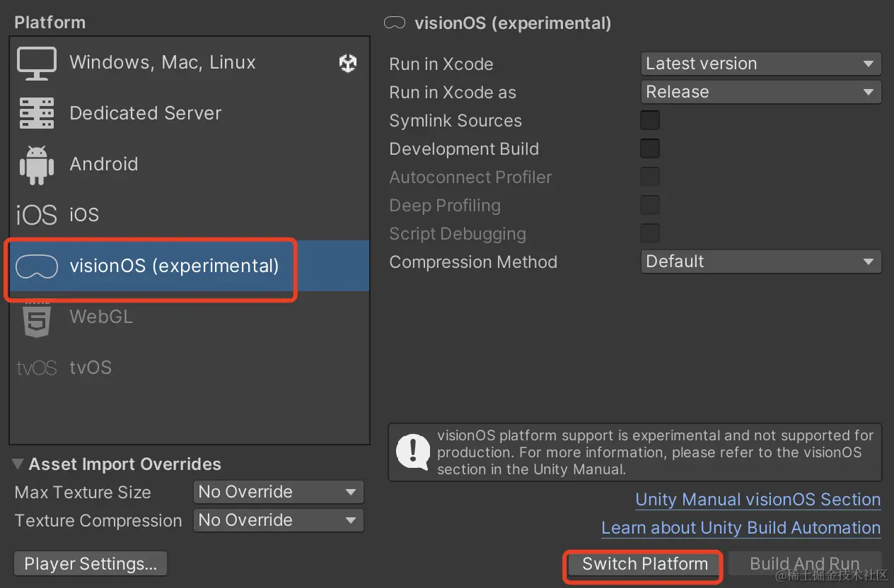
Task: Click the Run in Xcode as label
Action: tap(453, 92)
